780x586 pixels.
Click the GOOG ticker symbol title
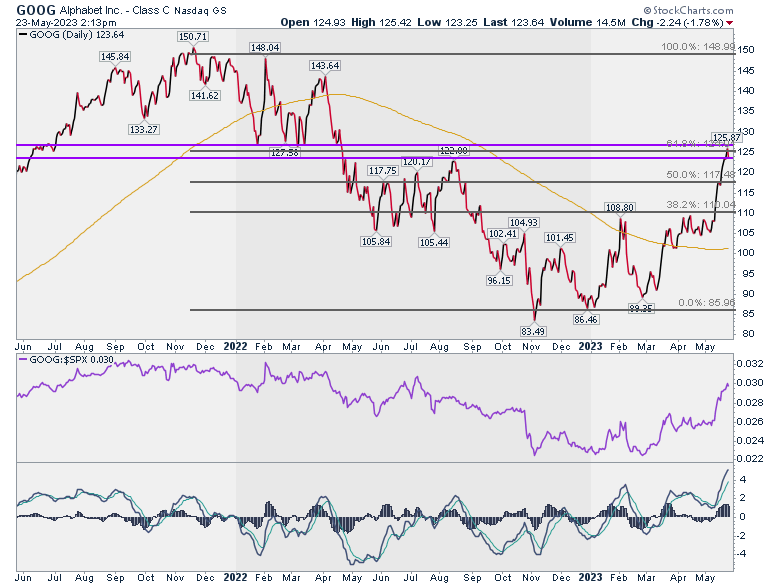[x=36, y=9]
